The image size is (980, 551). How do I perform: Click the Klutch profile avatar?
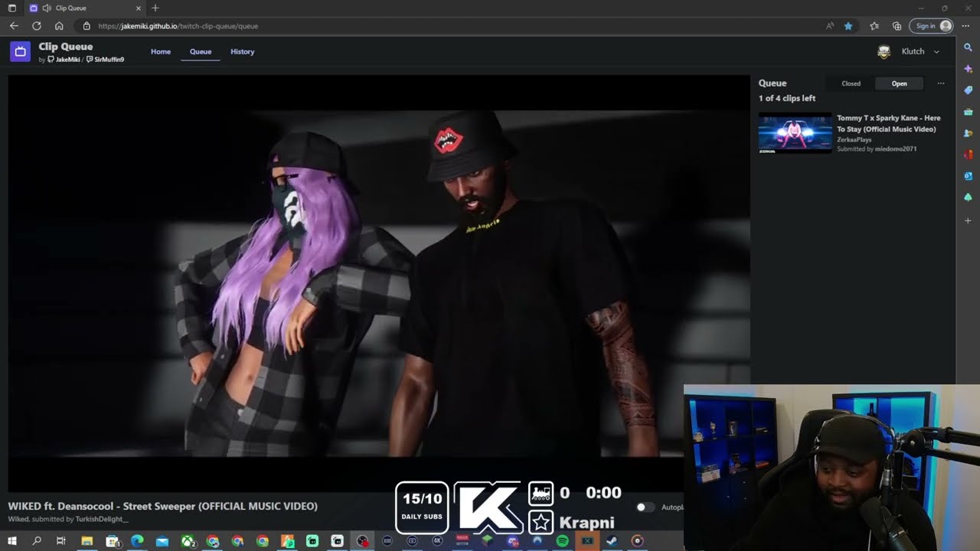884,51
